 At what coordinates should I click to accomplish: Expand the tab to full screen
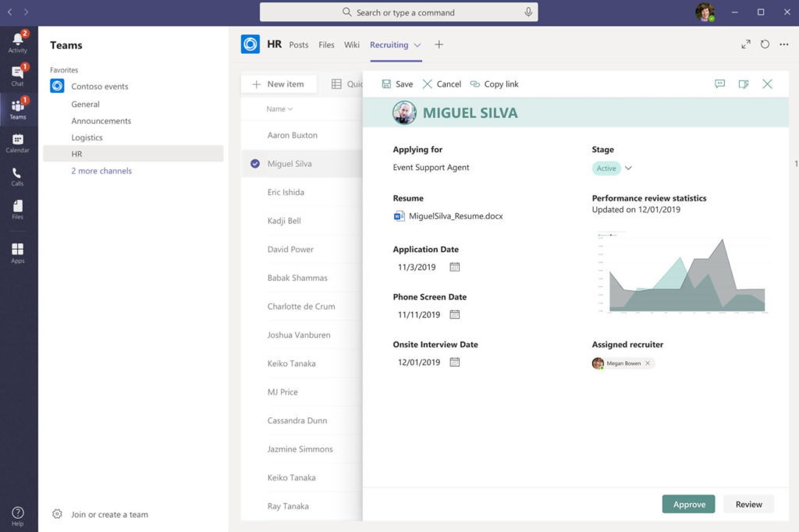tap(746, 44)
